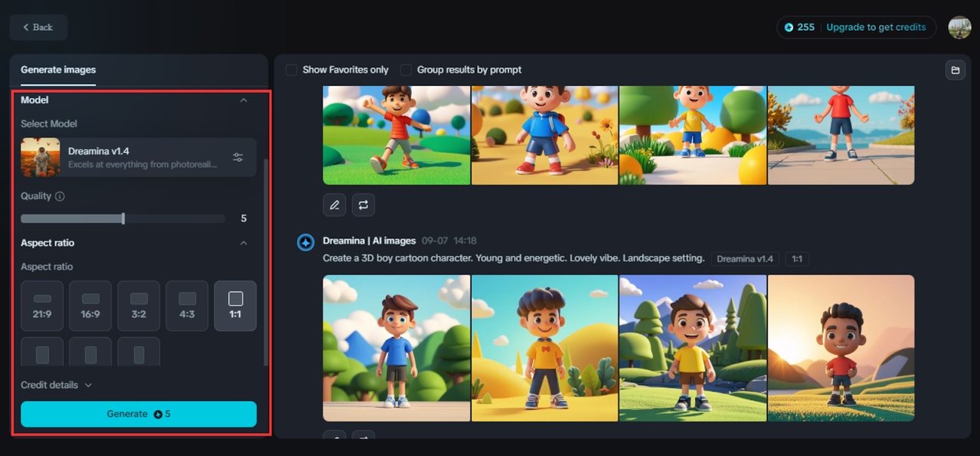This screenshot has height=456, width=980.
Task: Click the Select Model label
Action: 49,123
